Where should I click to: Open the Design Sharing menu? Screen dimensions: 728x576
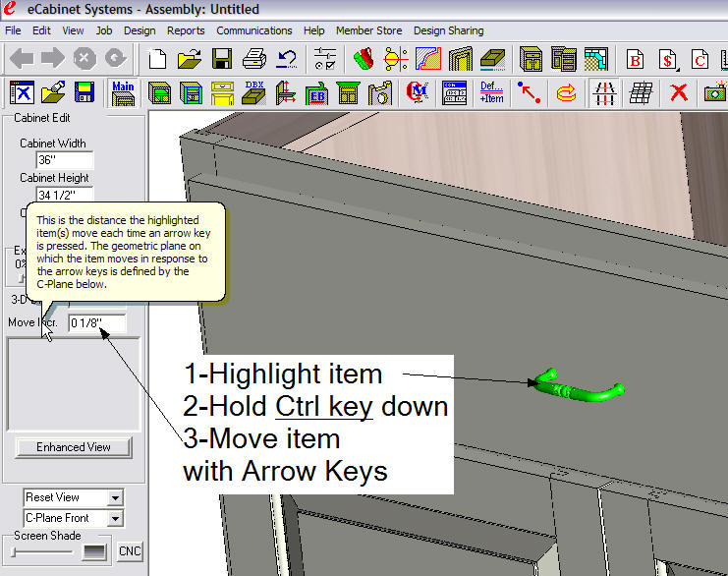click(449, 30)
